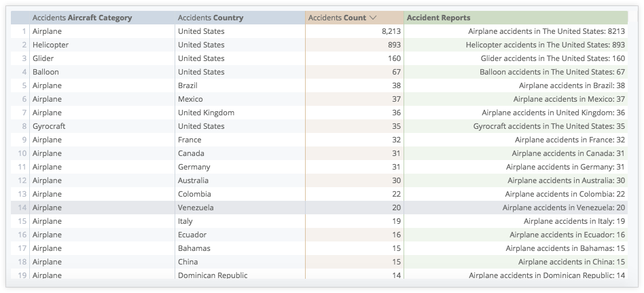This screenshot has width=644, height=293.
Task: Click the Accidents Country column header
Action: [211, 18]
